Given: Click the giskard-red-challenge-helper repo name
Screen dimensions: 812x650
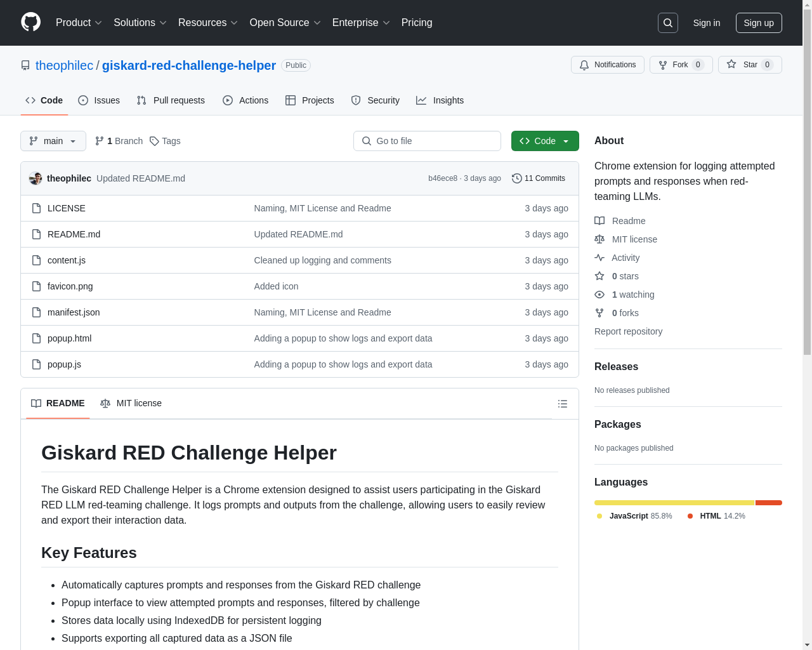Looking at the screenshot, I should click(189, 65).
